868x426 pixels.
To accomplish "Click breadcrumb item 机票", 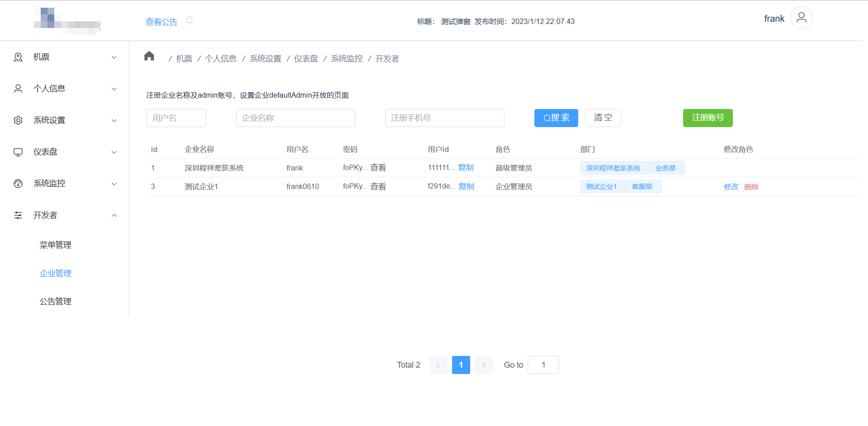I will pos(184,59).
